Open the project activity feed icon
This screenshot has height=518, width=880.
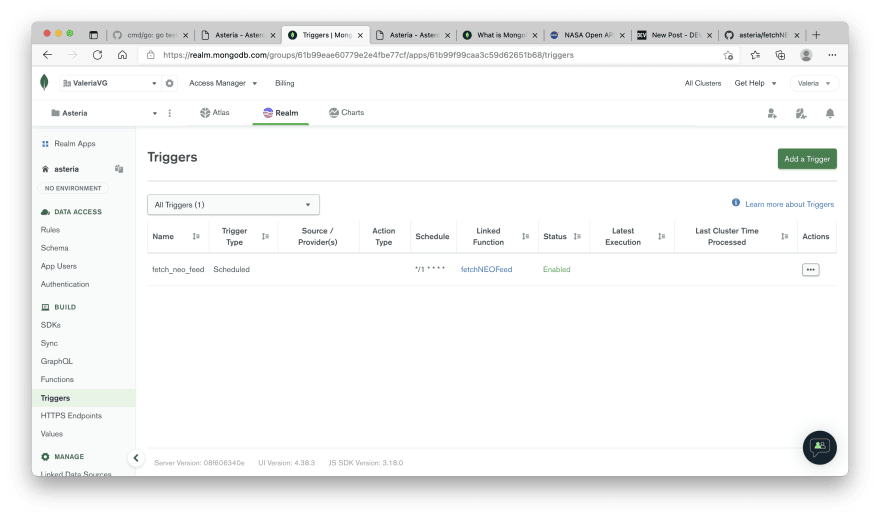(x=801, y=113)
